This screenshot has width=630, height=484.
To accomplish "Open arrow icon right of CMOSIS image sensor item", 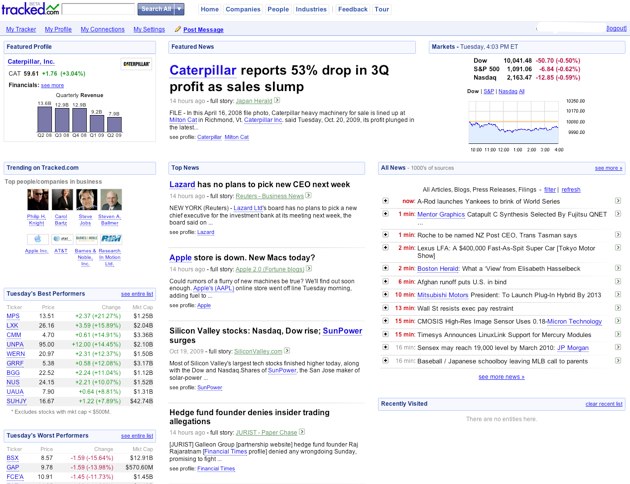I will (618, 321).
